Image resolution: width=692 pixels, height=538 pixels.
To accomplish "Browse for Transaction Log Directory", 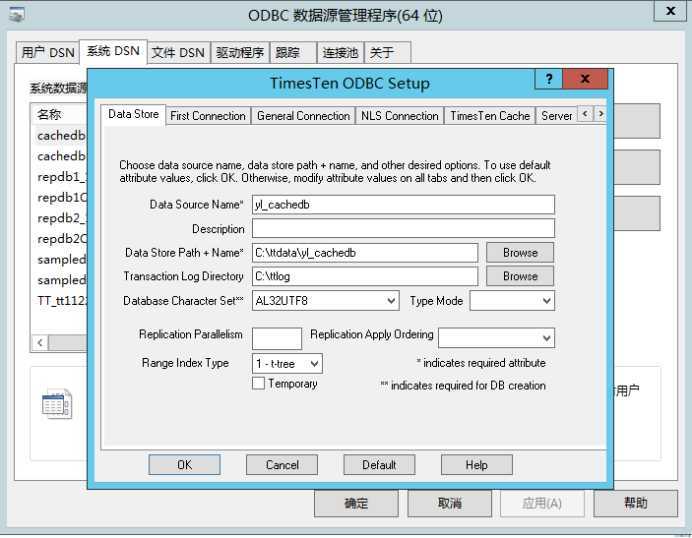I will [520, 276].
